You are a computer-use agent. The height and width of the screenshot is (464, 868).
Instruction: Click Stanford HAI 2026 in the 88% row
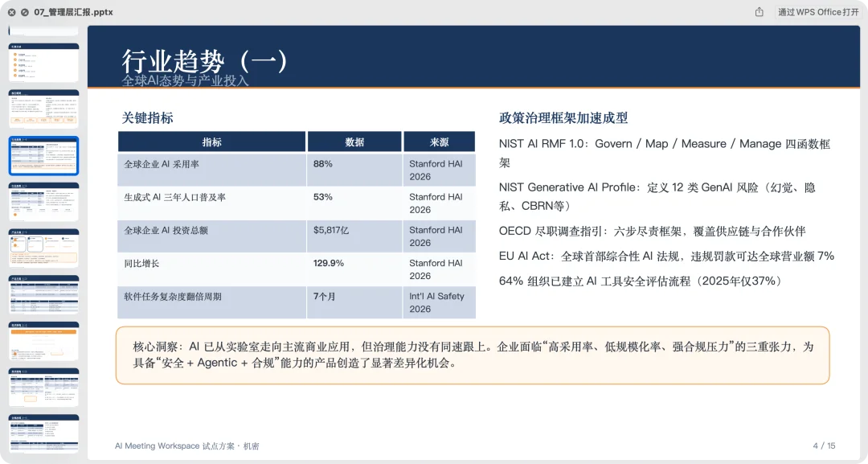click(439, 170)
